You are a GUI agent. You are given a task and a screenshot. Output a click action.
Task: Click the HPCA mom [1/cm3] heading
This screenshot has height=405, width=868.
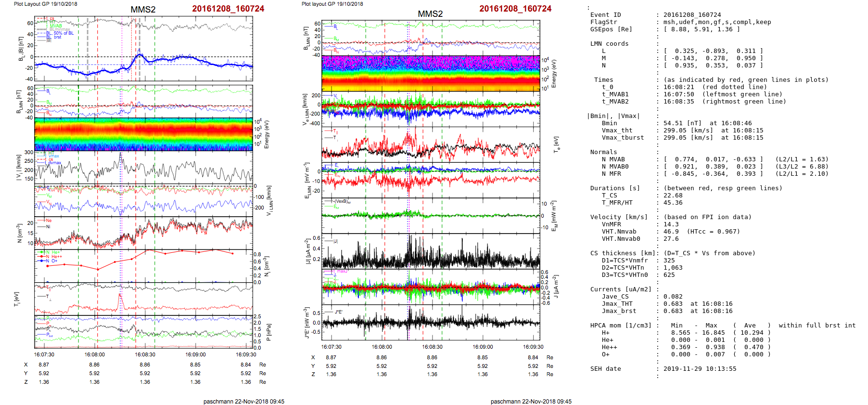coord(621,326)
